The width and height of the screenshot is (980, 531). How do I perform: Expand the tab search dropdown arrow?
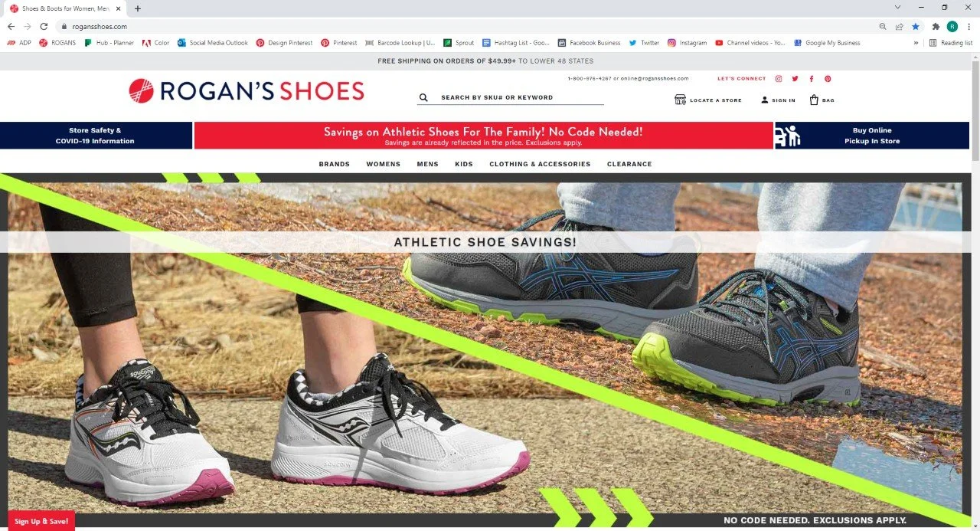pyautogui.click(x=897, y=7)
